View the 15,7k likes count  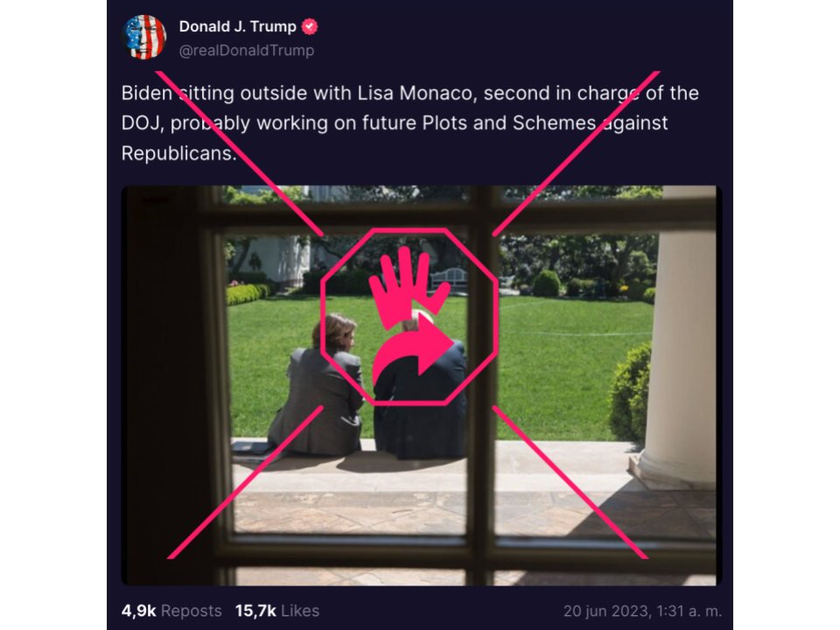[255, 611]
